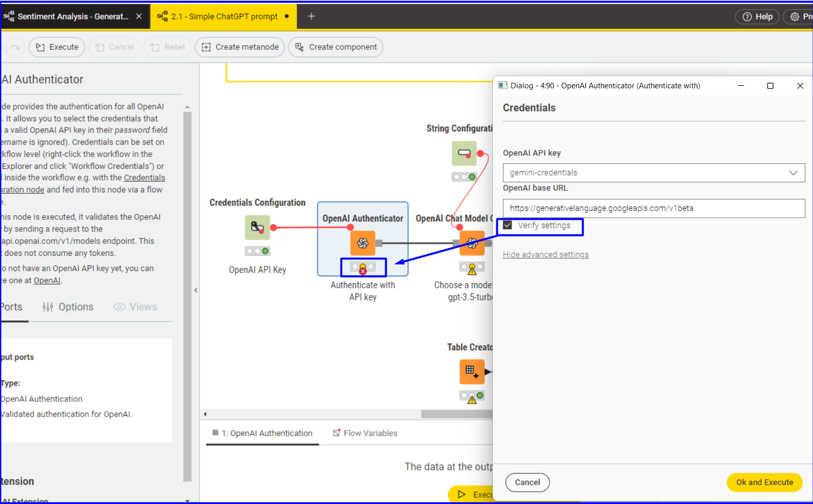Click the 'Credentials' dialog heading

click(529, 108)
